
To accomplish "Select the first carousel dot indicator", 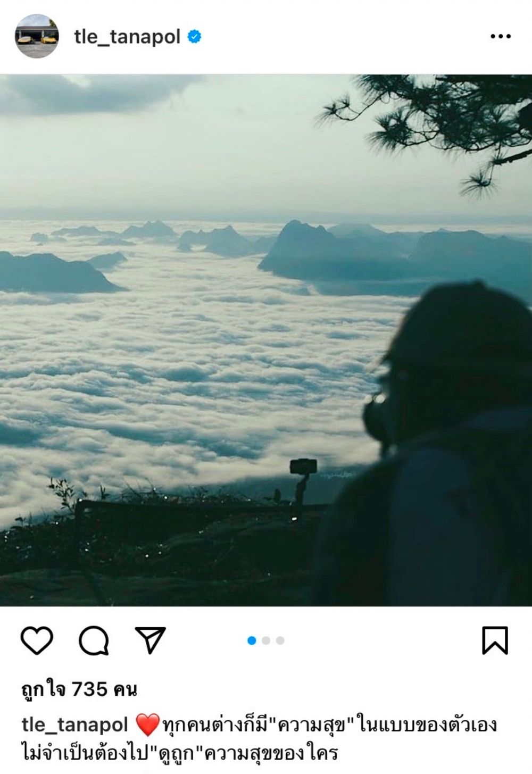I will point(252,640).
